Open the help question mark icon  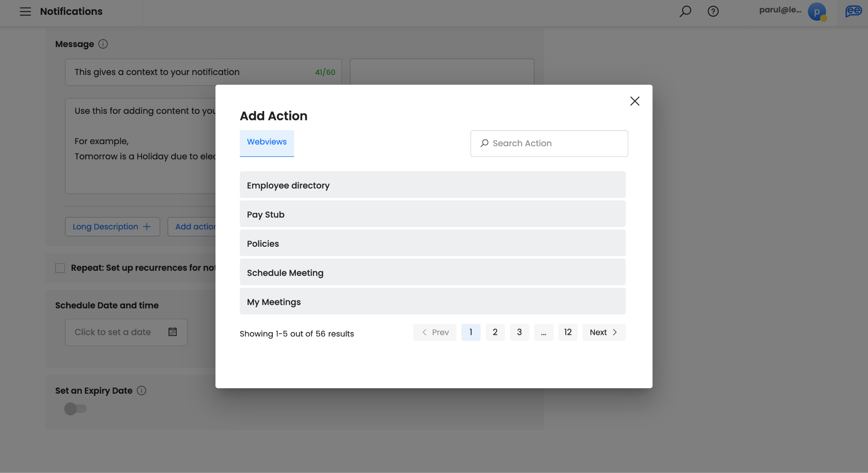click(x=713, y=11)
